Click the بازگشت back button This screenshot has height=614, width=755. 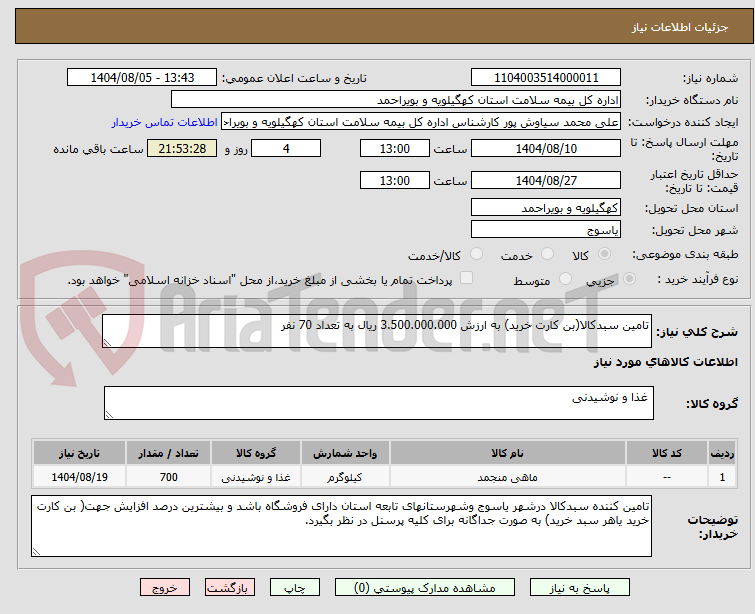230,588
